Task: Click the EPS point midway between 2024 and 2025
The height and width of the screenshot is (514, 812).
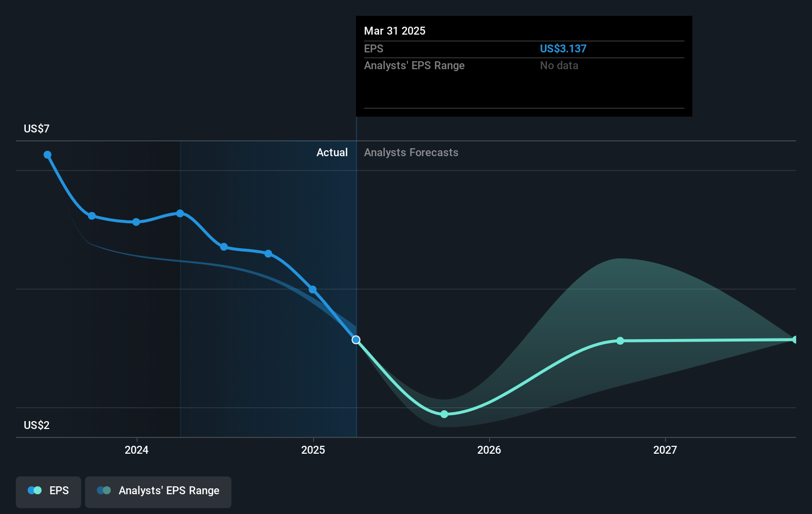Action: pyautogui.click(x=224, y=247)
